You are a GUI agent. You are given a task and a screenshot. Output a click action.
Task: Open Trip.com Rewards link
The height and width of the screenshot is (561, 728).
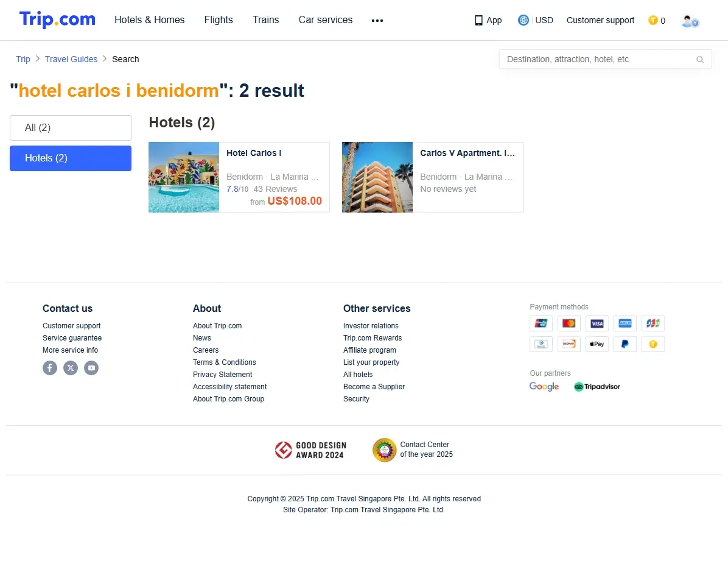(373, 338)
